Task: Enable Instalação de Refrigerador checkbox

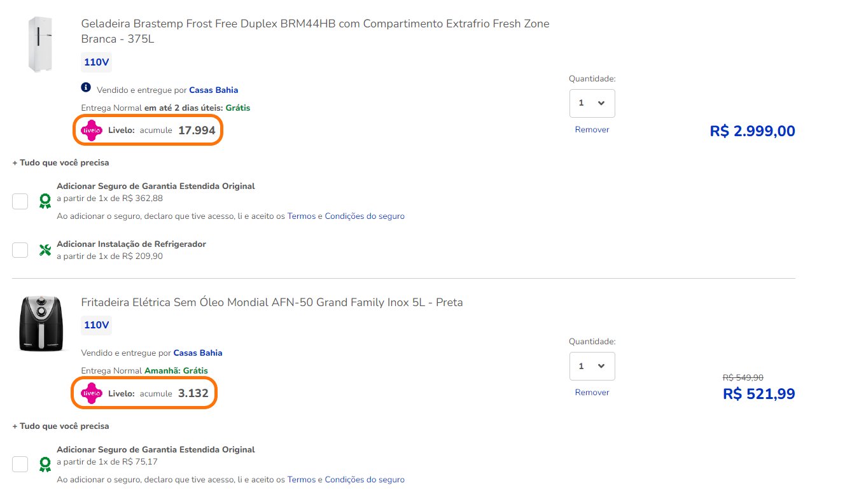Action: (x=20, y=249)
